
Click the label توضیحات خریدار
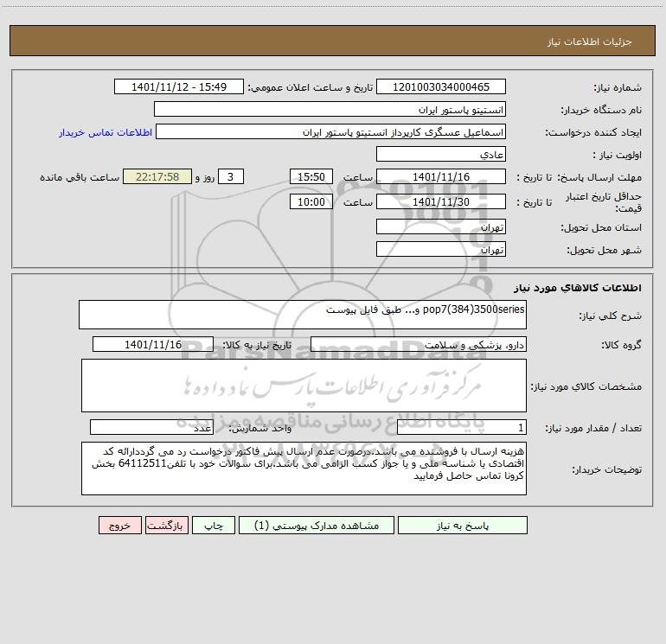pyautogui.click(x=606, y=470)
